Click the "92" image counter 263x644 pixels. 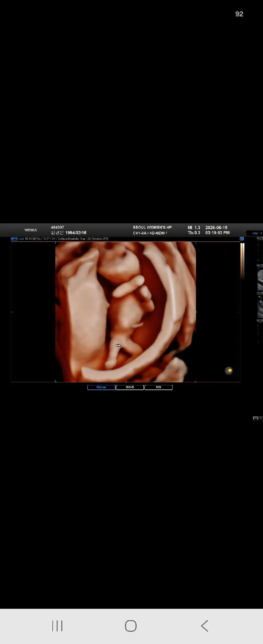click(239, 14)
